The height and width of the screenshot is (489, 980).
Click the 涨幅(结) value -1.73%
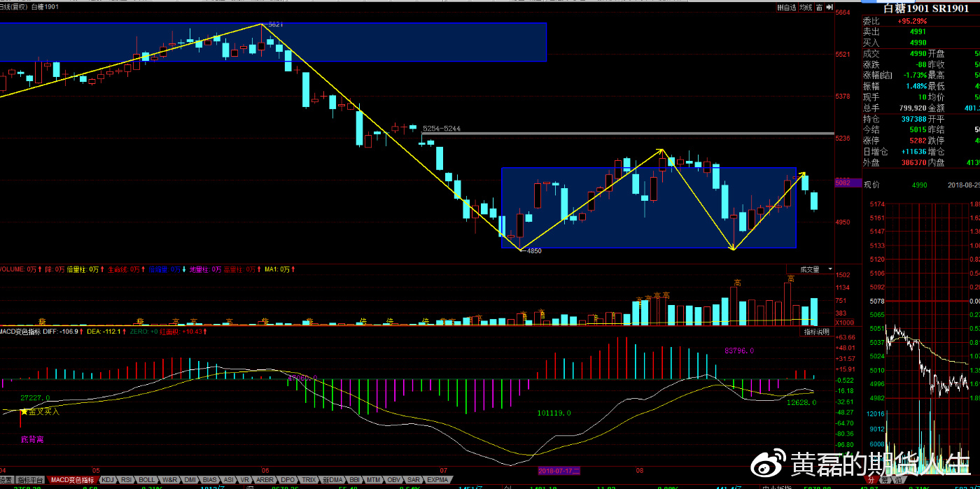tap(914, 75)
